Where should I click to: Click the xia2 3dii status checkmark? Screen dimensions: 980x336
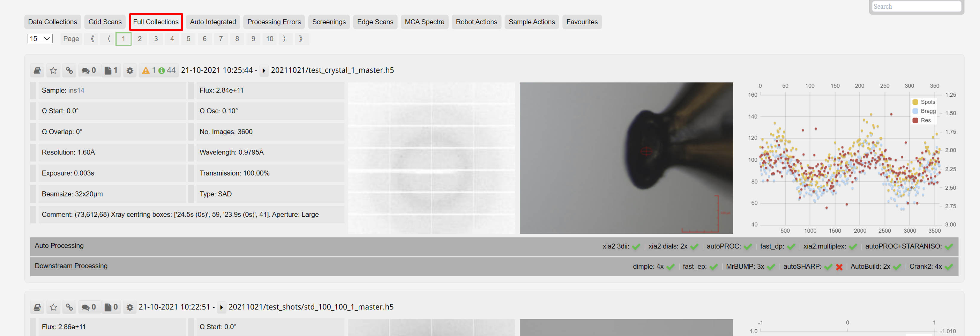(x=636, y=247)
